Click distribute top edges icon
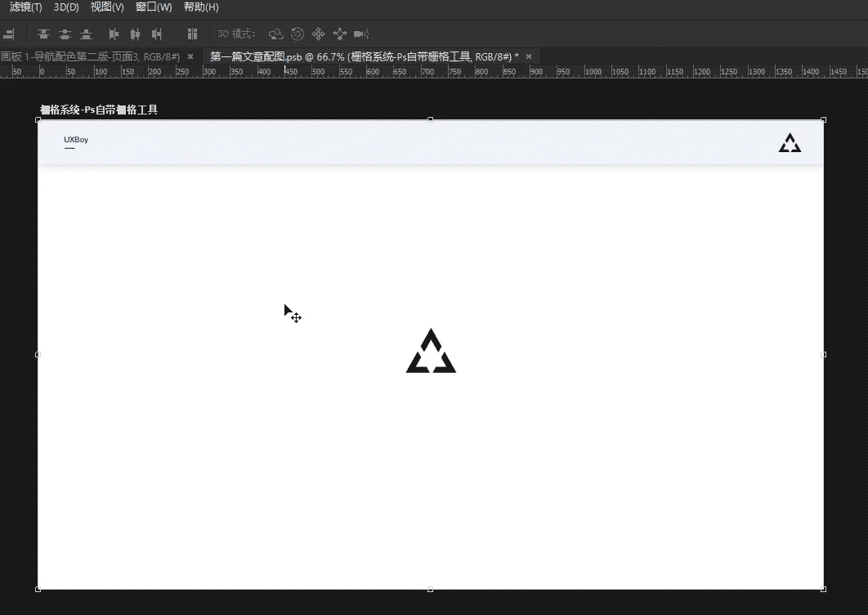This screenshot has width=868, height=615. [x=43, y=34]
